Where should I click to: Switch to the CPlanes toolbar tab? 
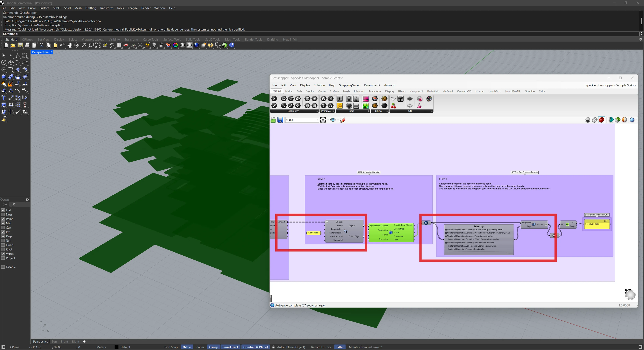click(x=28, y=40)
